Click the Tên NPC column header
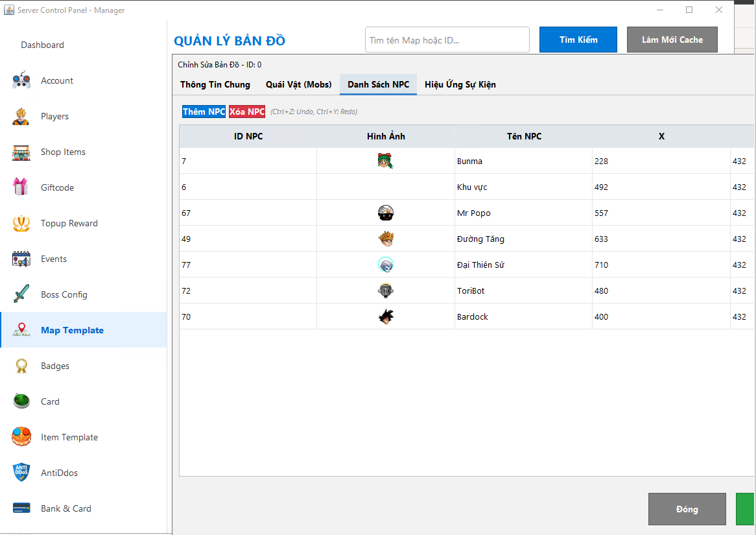The height and width of the screenshot is (535, 756). (x=524, y=137)
